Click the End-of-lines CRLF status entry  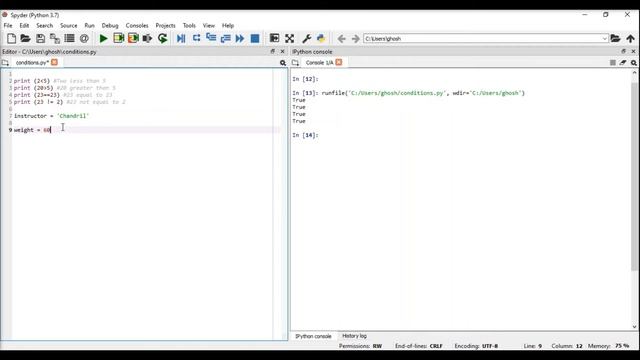[x=419, y=346]
